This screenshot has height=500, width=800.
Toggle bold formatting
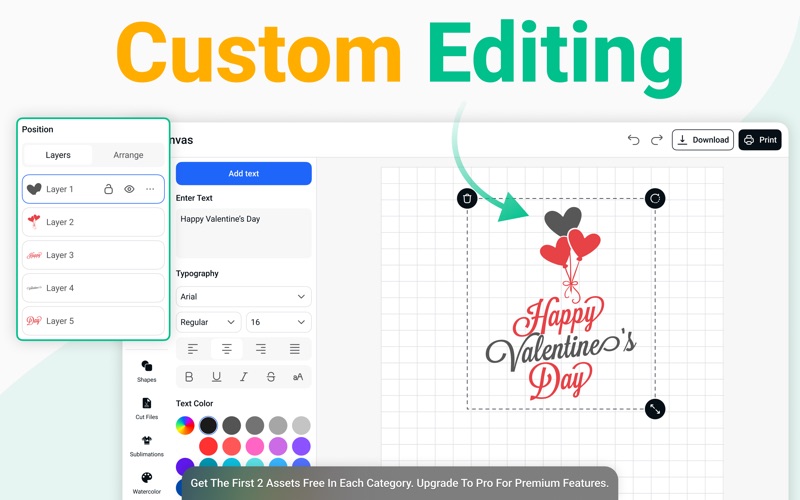189,377
